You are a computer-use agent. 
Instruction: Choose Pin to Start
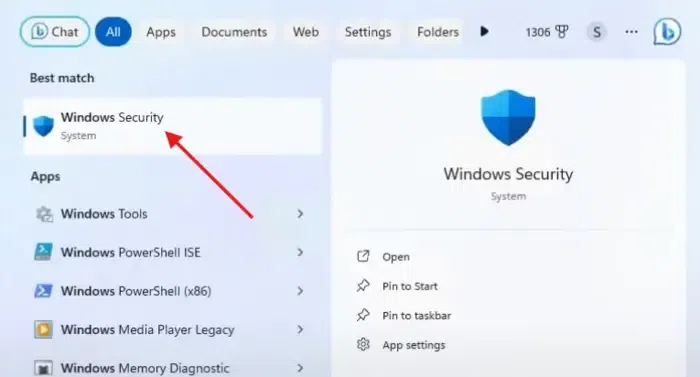pyautogui.click(x=410, y=286)
